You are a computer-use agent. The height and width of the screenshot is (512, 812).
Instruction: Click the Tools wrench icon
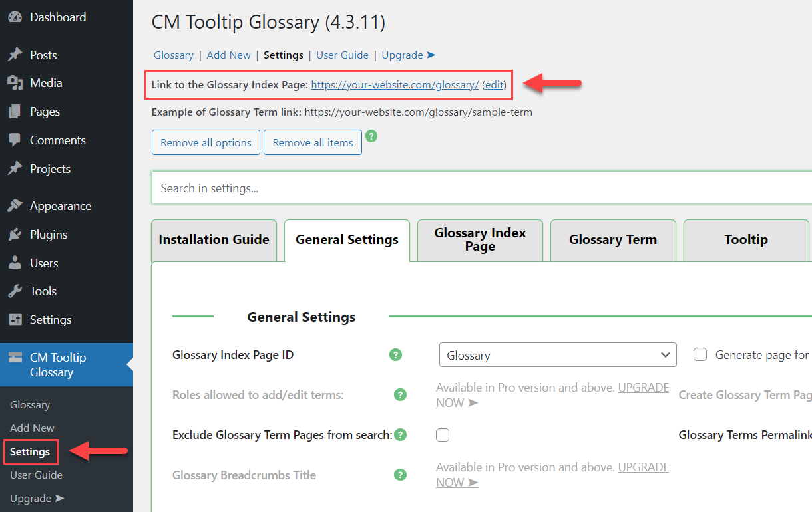click(x=15, y=291)
